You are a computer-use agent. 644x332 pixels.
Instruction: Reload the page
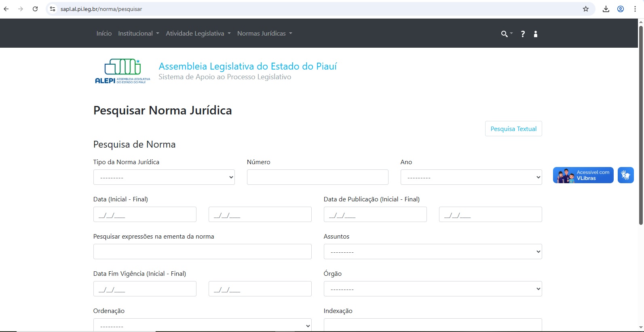35,9
